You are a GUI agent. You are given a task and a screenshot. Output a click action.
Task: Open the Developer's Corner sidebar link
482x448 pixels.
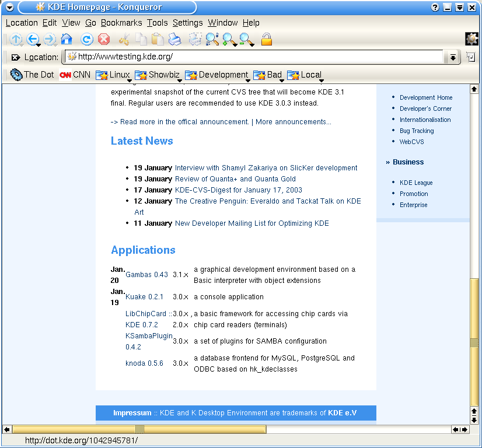[425, 108]
